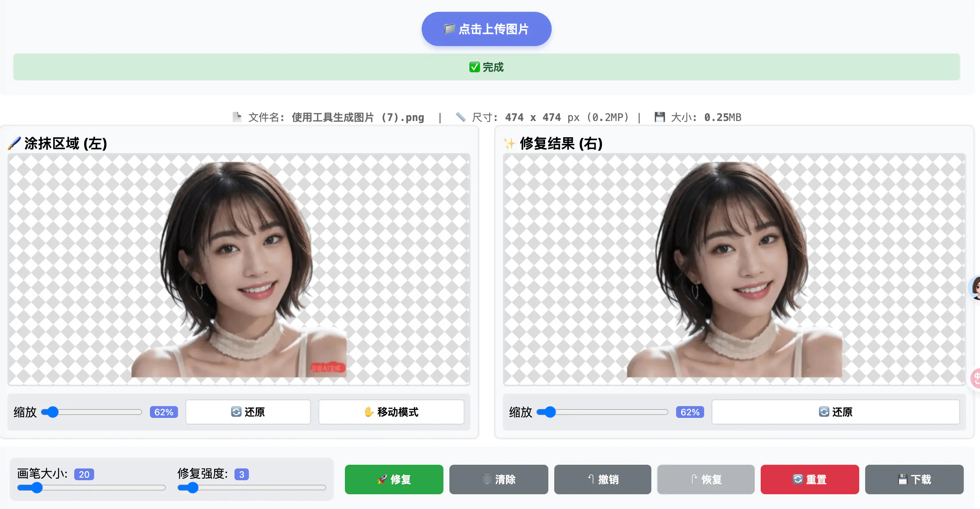This screenshot has height=509, width=980.
Task: Click the green checkmark completion icon
Action: pyautogui.click(x=474, y=67)
